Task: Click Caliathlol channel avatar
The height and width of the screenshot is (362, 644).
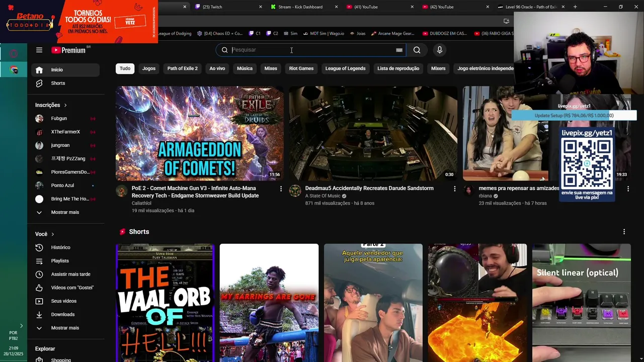Action: [122, 191]
